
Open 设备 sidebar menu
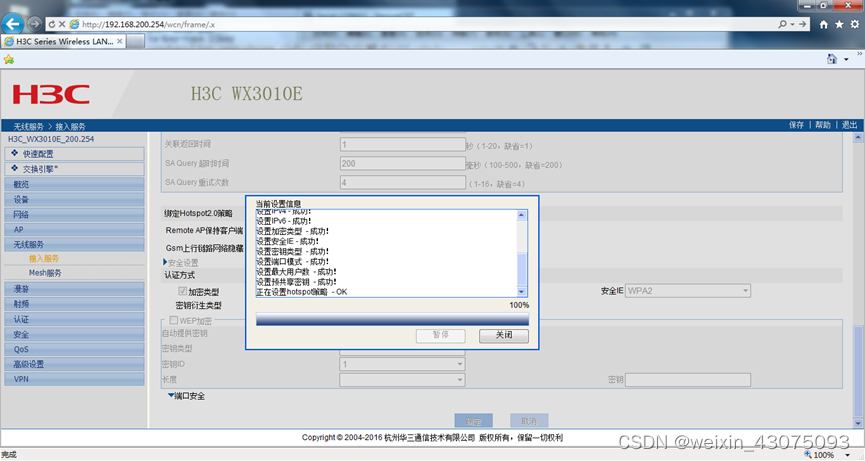[x=74, y=199]
